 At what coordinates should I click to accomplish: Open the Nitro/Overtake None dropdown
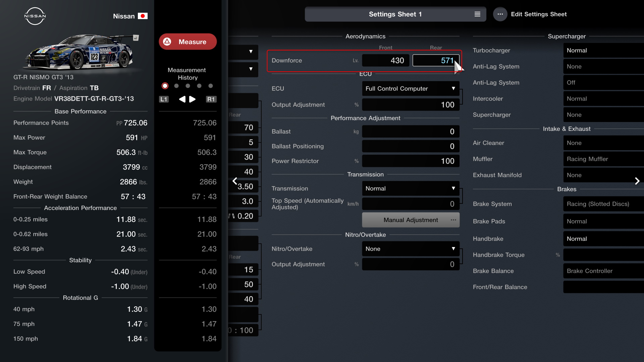pos(411,249)
